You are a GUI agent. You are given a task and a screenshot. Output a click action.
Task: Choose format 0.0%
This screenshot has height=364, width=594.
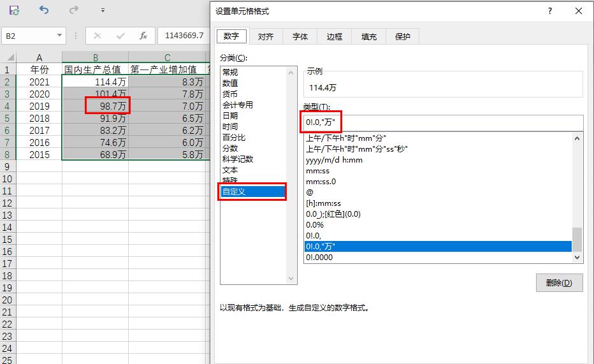coord(438,225)
